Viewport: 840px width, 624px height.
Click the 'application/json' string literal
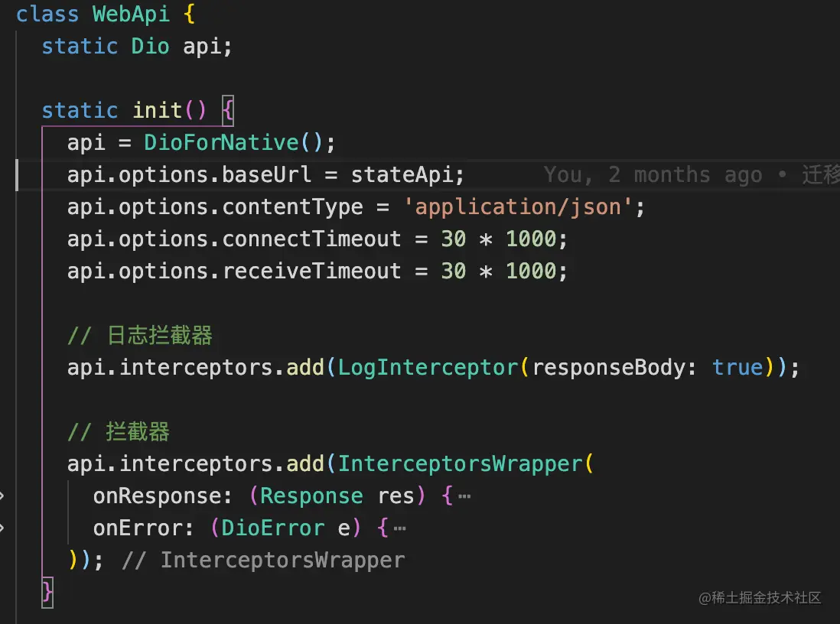click(x=518, y=207)
